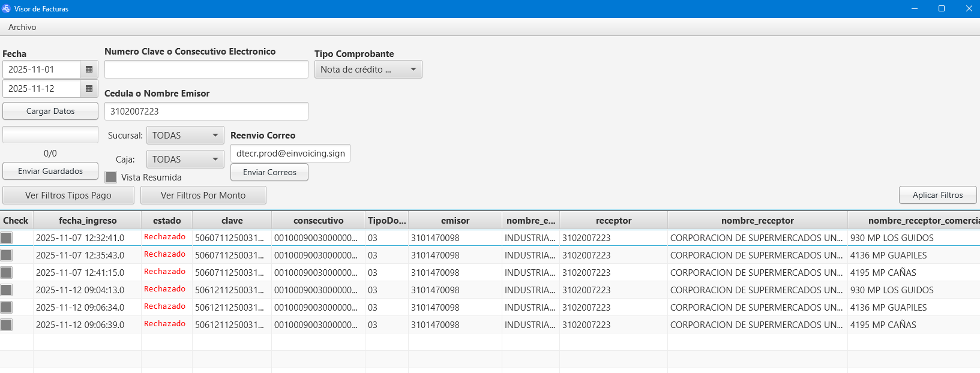980x373 pixels.
Task: Click the Visor de Facturas app icon
Action: (x=7, y=8)
